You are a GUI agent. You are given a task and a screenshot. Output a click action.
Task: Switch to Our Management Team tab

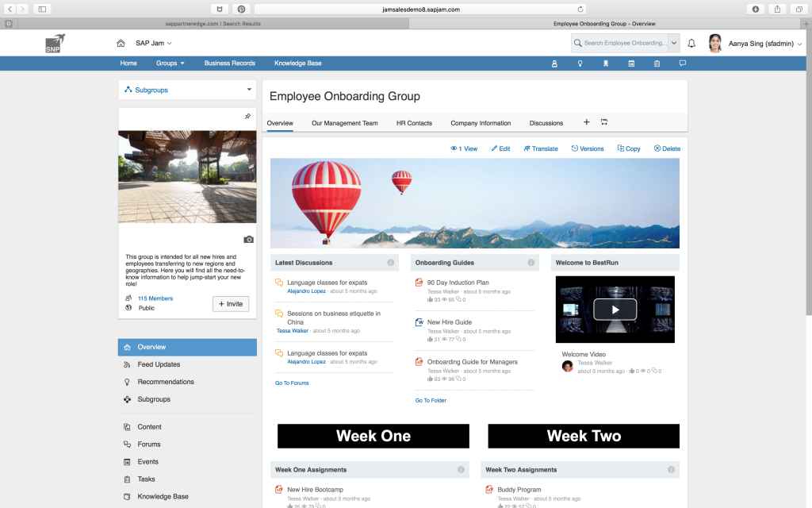pos(344,123)
